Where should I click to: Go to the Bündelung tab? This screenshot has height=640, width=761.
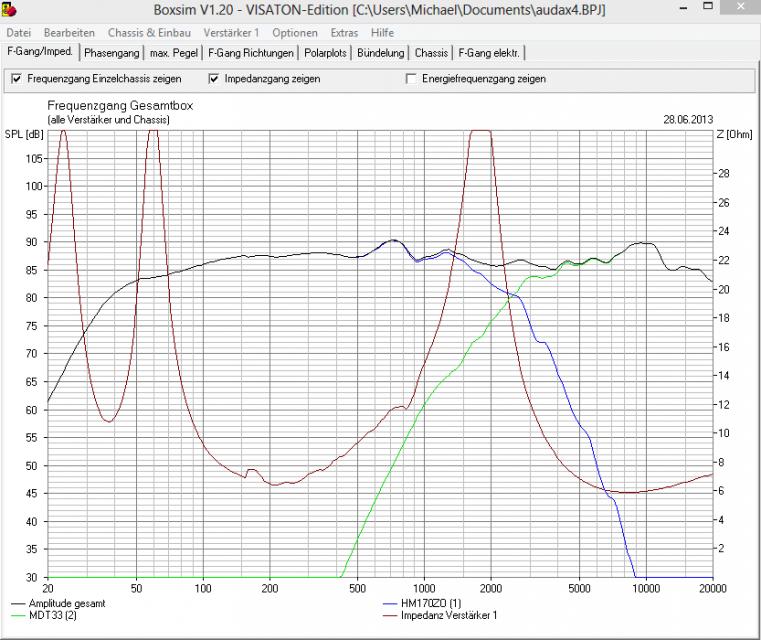[x=381, y=52]
